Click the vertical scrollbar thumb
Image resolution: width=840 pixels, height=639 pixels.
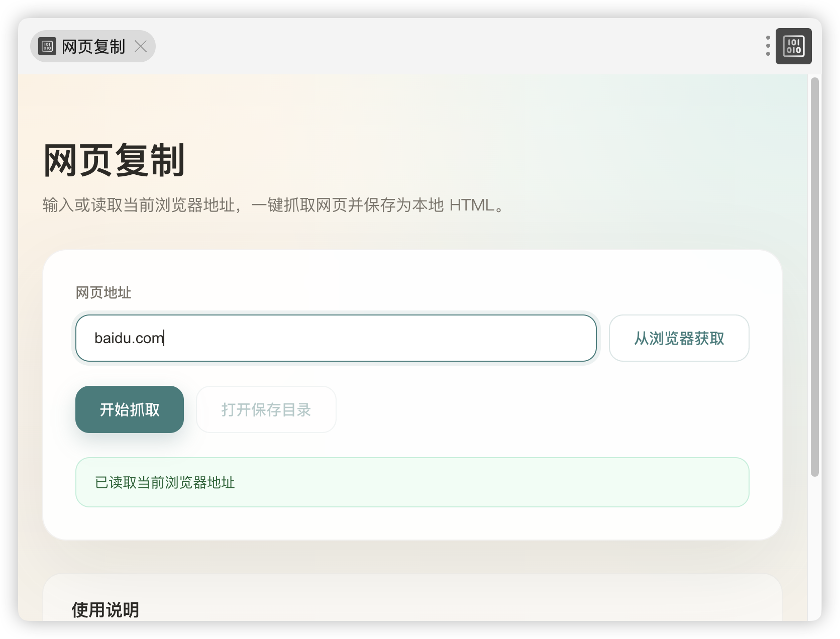pyautogui.click(x=815, y=276)
